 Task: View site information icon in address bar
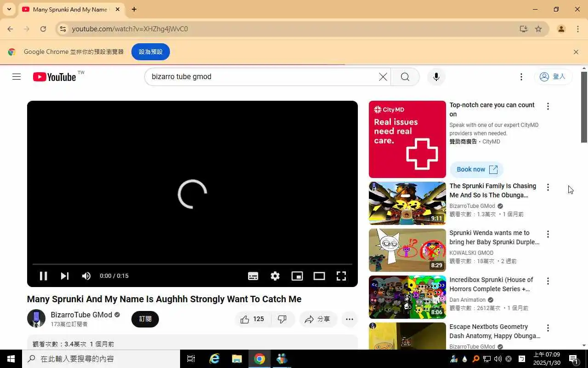pyautogui.click(x=63, y=29)
